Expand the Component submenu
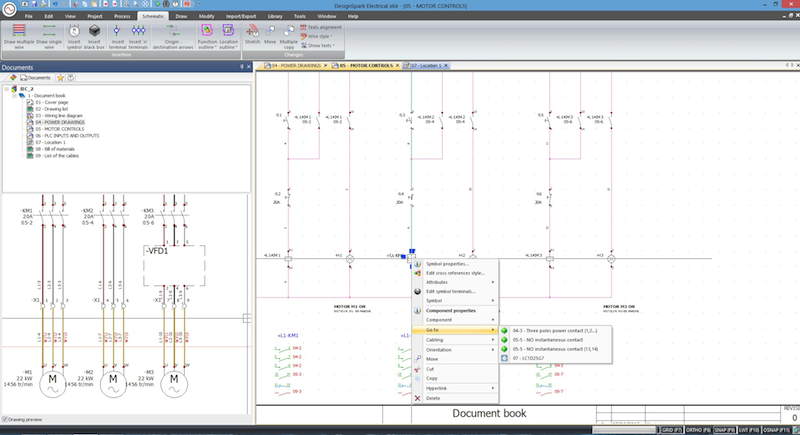This screenshot has width=800, height=435. pyautogui.click(x=455, y=320)
